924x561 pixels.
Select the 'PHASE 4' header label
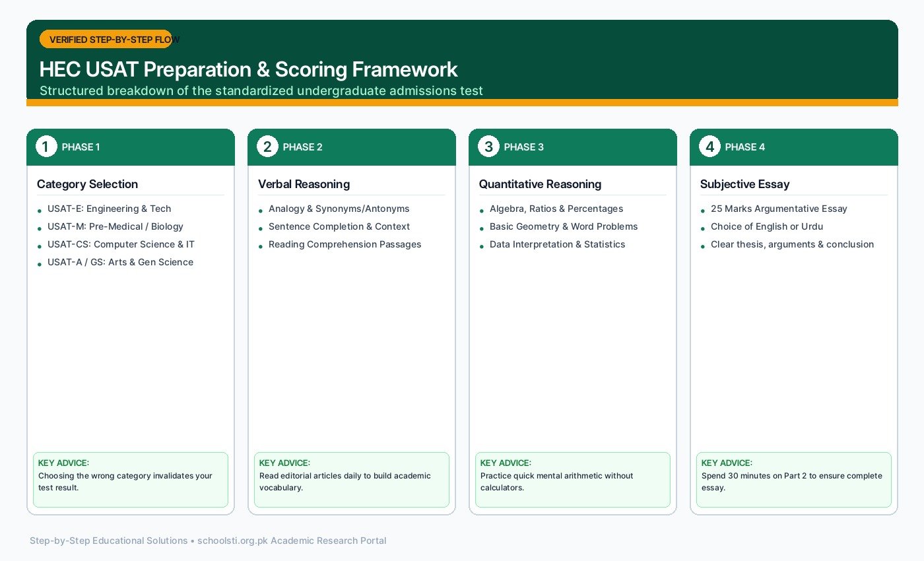tap(744, 147)
